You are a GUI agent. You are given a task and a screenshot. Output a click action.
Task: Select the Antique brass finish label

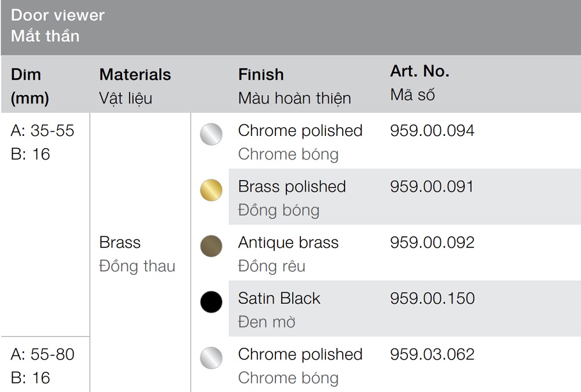(x=288, y=242)
